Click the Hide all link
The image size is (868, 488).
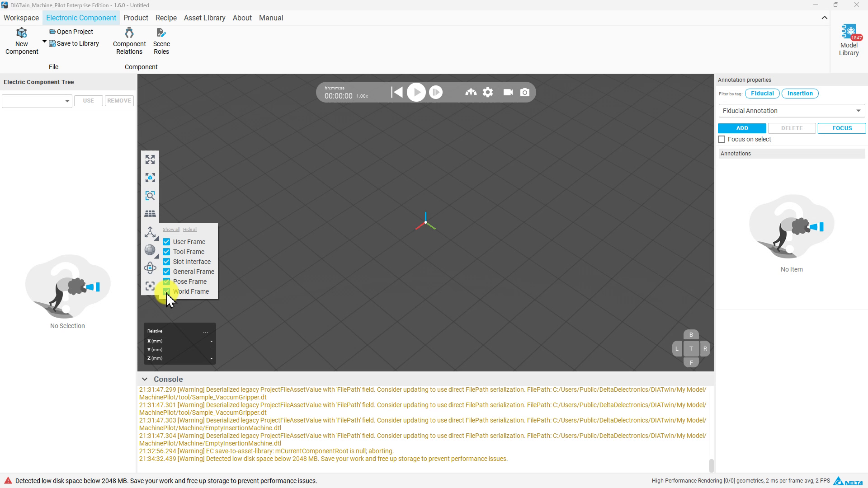pos(190,230)
